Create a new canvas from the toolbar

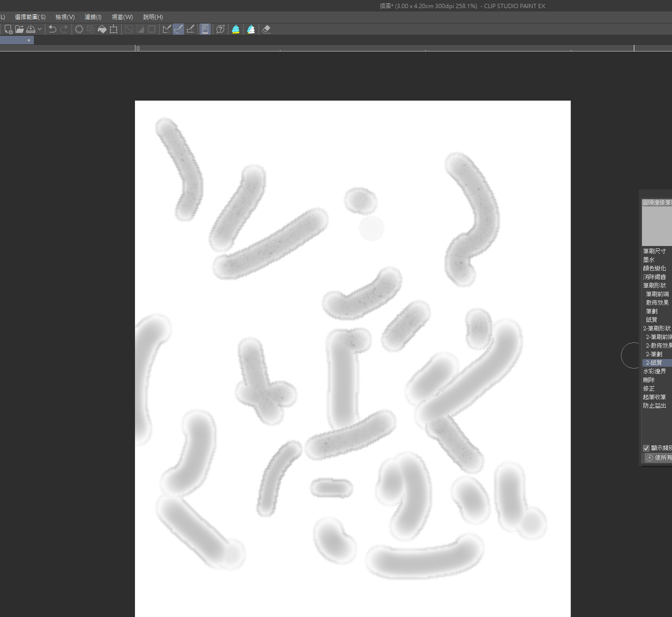8,30
